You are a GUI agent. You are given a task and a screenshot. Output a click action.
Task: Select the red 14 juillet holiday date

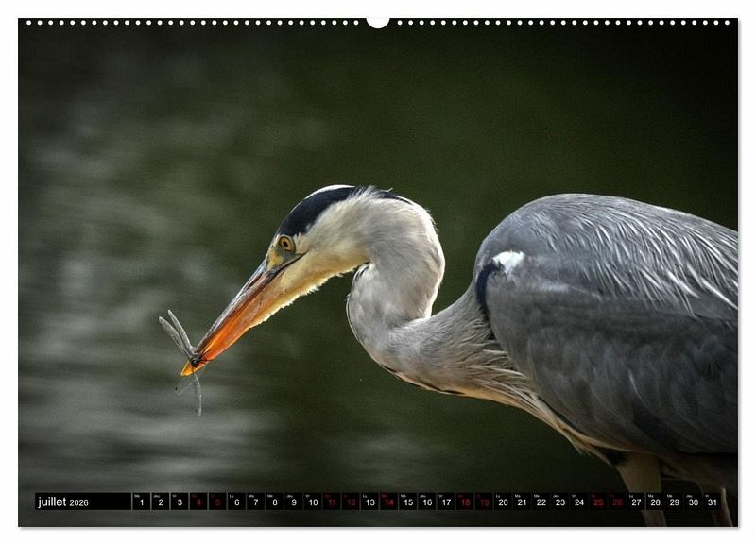click(388, 502)
